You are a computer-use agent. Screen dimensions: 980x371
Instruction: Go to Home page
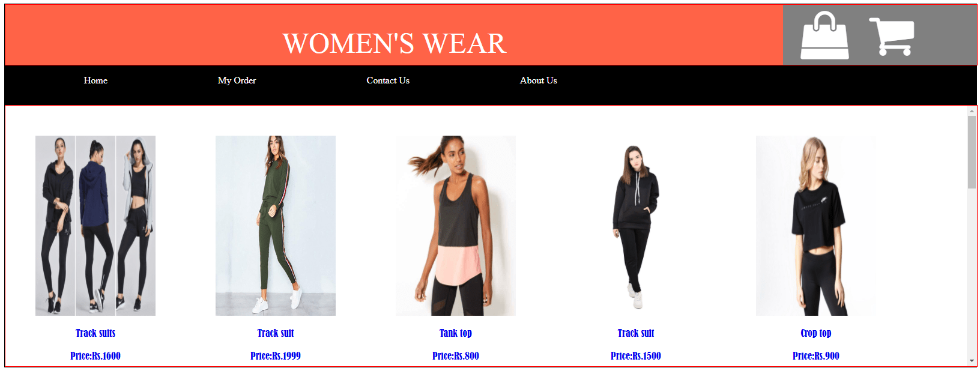(x=95, y=80)
